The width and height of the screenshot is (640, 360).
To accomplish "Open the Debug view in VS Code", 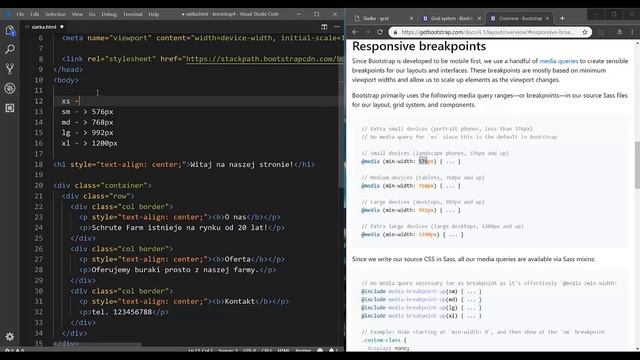I will click(10, 88).
